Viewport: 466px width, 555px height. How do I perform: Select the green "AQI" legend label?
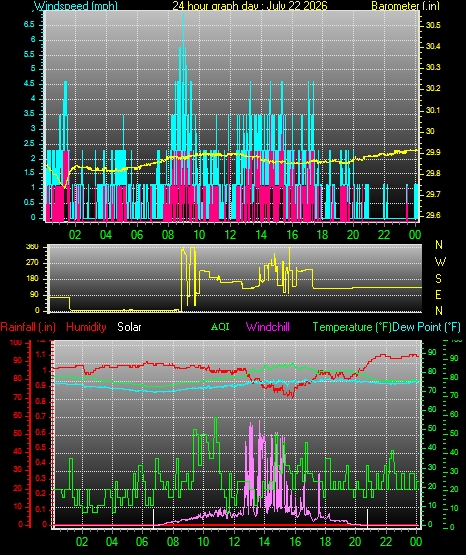(x=220, y=326)
